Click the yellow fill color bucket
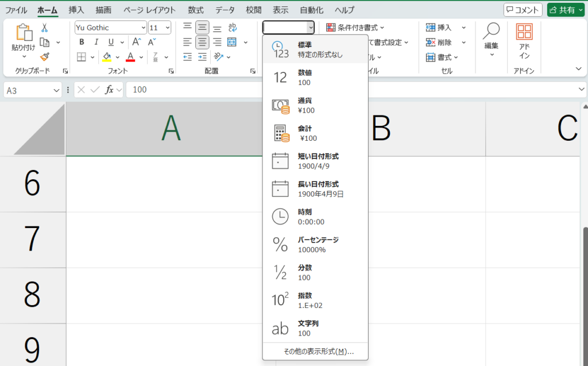The height and width of the screenshot is (366, 588). point(107,56)
